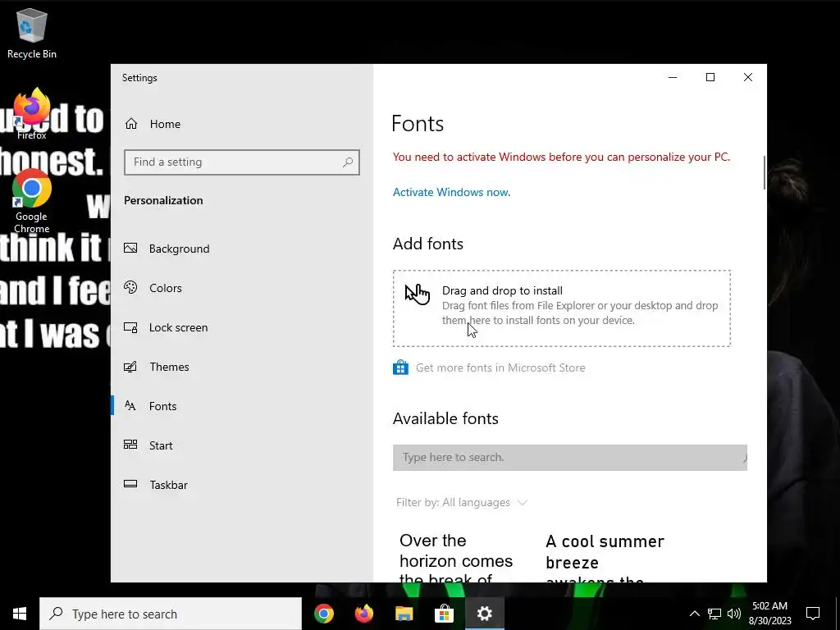Open the Windows Start button

coord(20,614)
